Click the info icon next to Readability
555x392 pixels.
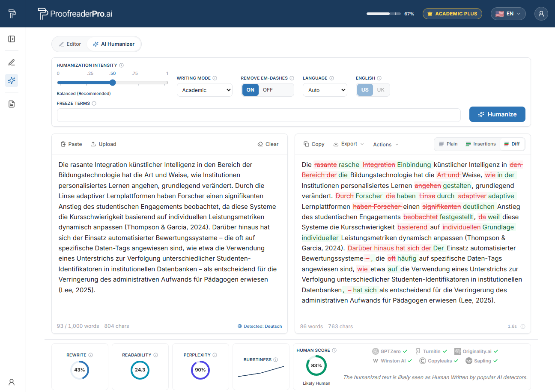(156, 355)
